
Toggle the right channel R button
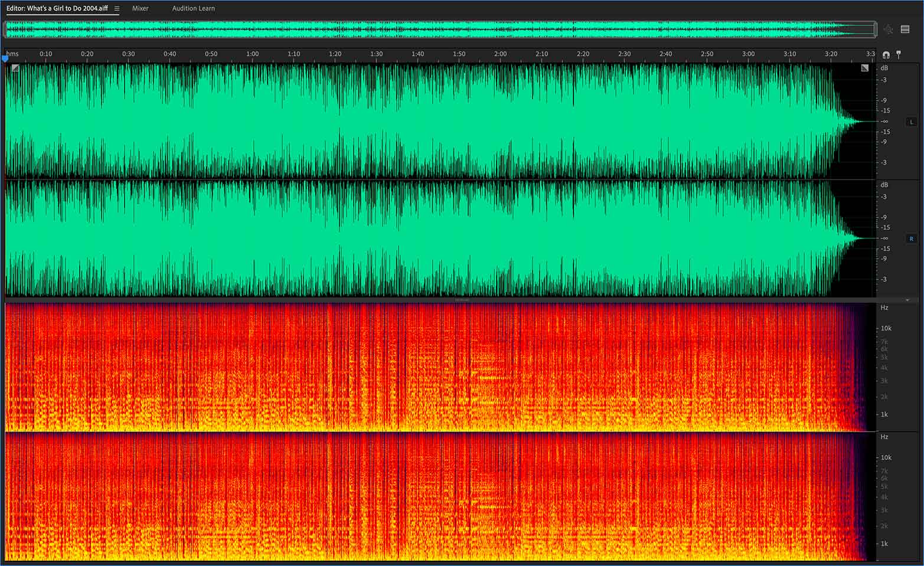point(911,239)
